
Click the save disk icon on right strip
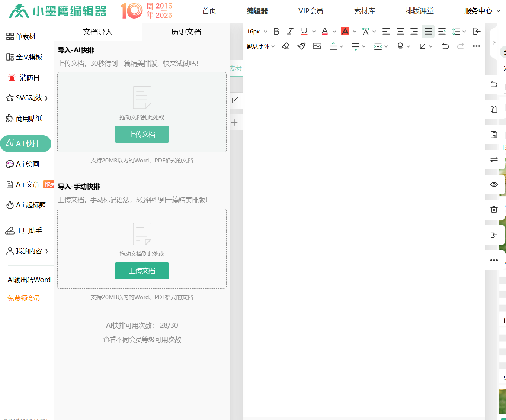(x=494, y=135)
